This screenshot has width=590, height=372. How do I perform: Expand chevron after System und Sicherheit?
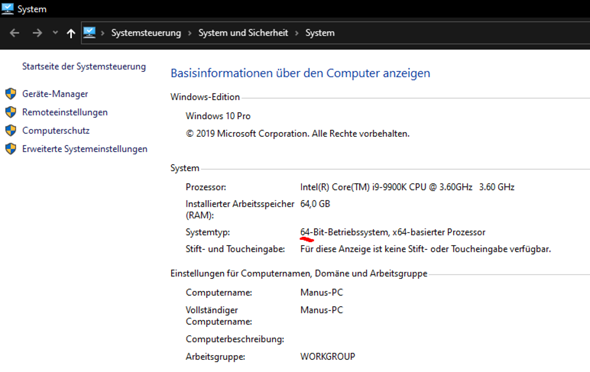[297, 33]
